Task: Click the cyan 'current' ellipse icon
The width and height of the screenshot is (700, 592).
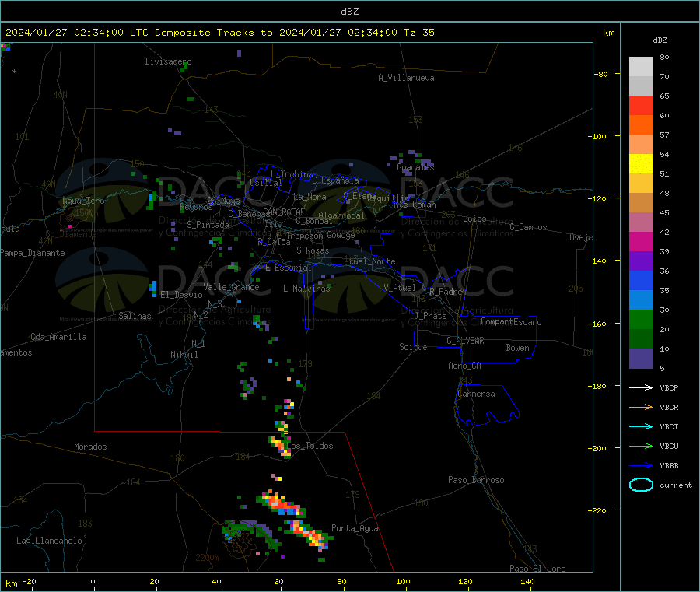Action: (641, 485)
